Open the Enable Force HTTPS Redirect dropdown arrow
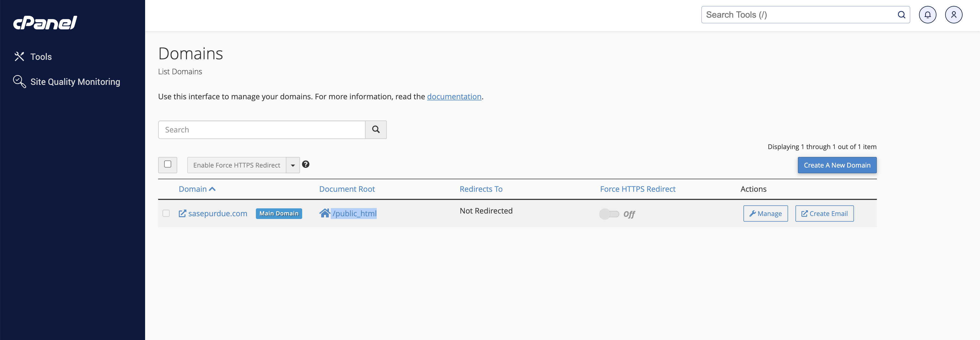980x340 pixels. [x=293, y=165]
